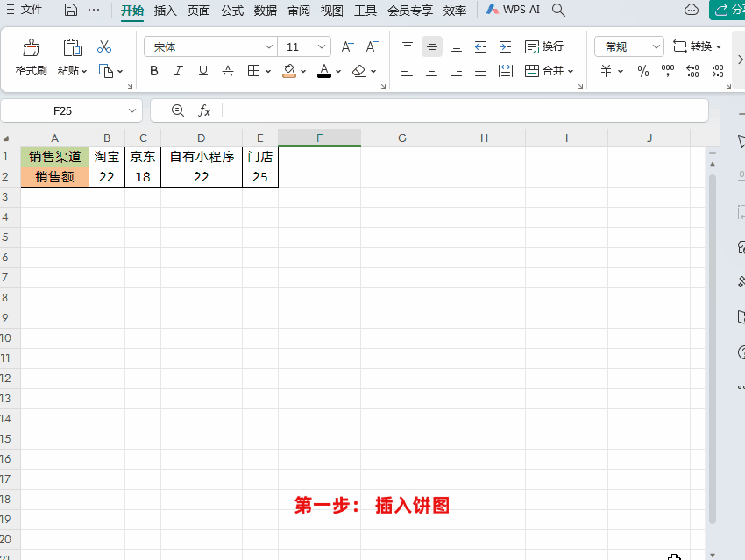This screenshot has width=745, height=560.
Task: Open the font size dropdown 11
Action: tap(322, 46)
